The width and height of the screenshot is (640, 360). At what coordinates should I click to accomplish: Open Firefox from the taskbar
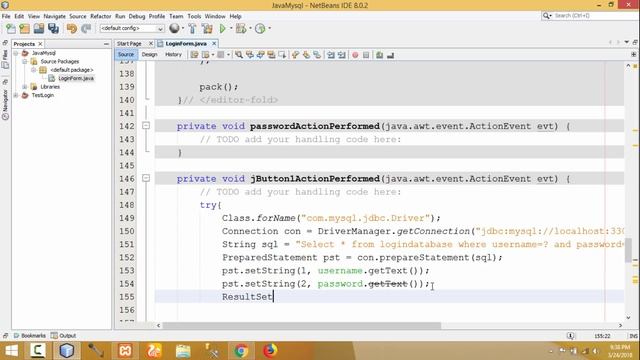[x=269, y=351]
